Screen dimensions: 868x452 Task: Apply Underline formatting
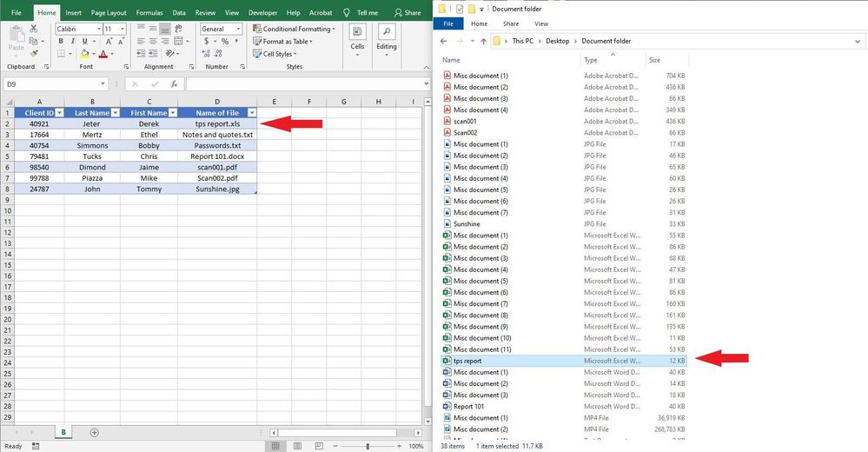84,42
